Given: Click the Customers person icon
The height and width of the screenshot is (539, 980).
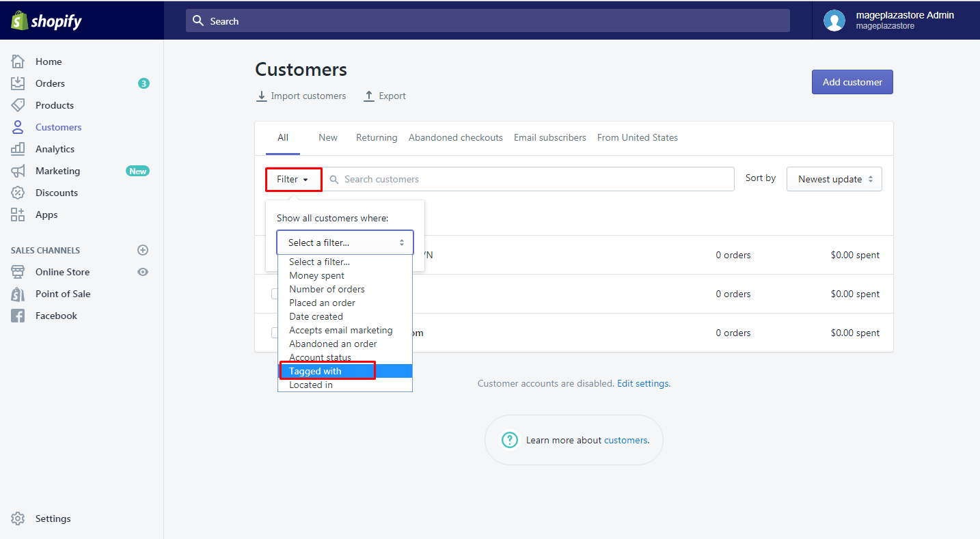Looking at the screenshot, I should 18,127.
